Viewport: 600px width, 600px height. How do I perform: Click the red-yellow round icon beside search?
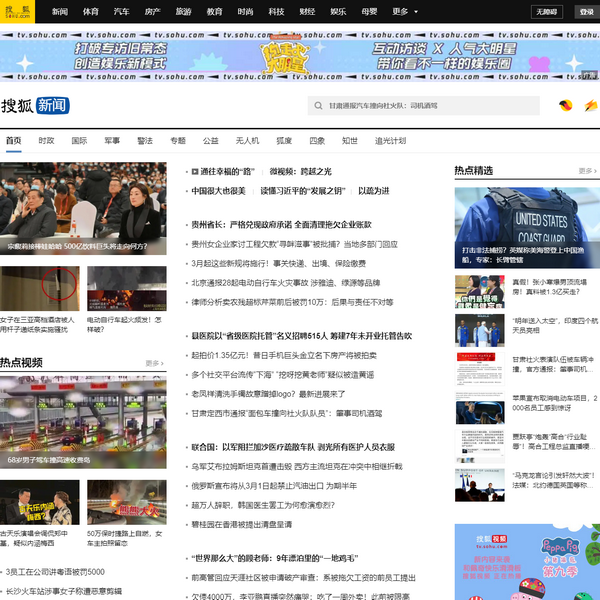[565, 105]
